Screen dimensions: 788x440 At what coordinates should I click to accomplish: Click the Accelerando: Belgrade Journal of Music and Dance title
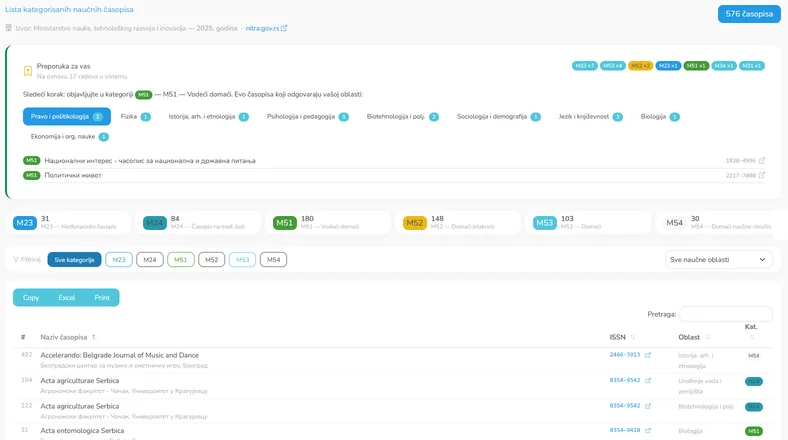120,355
